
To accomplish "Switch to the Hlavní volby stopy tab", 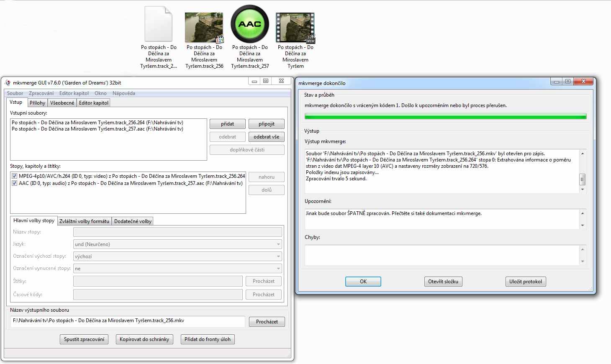I will [x=34, y=220].
